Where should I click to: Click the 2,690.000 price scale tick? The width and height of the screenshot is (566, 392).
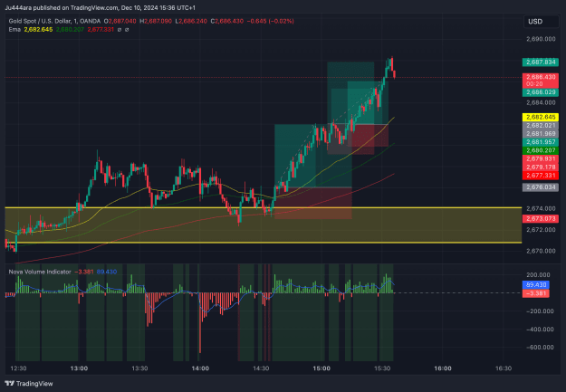[541, 39]
